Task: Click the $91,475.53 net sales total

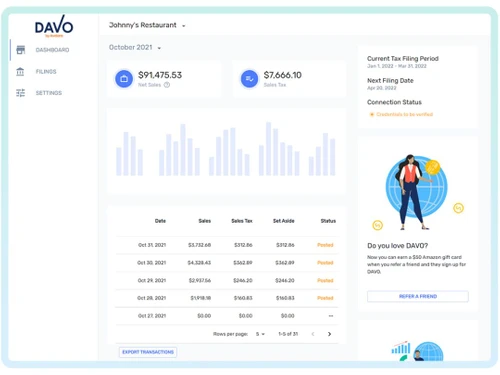Action: 160,75
